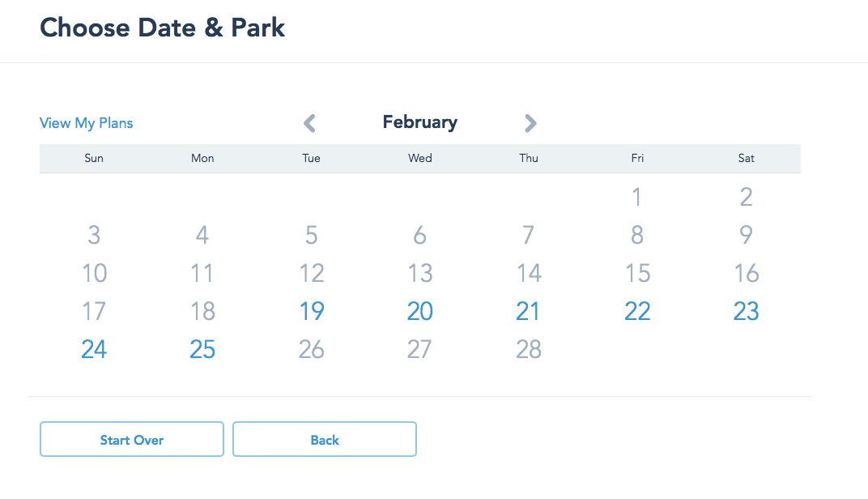The width and height of the screenshot is (868, 499).
Task: Select Sunday February 24
Action: click(x=94, y=349)
